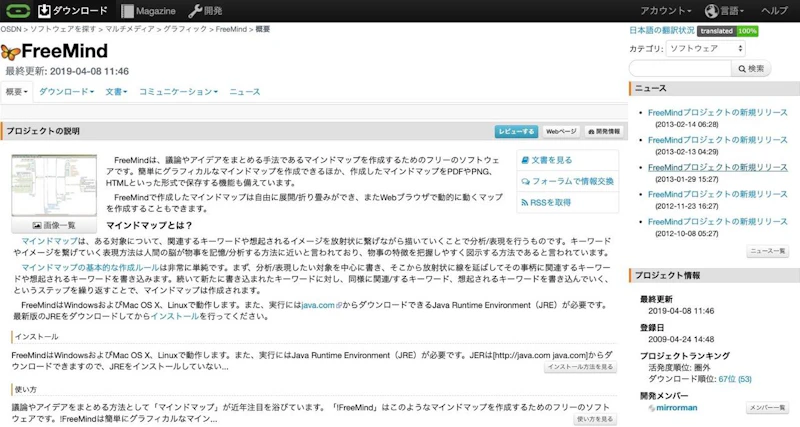Focus the search input field

(x=680, y=68)
